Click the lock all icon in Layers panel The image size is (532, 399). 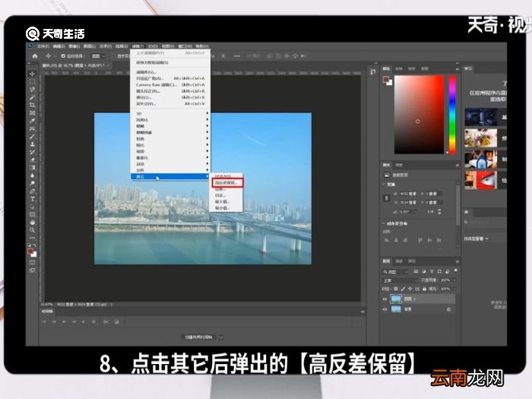point(424,289)
